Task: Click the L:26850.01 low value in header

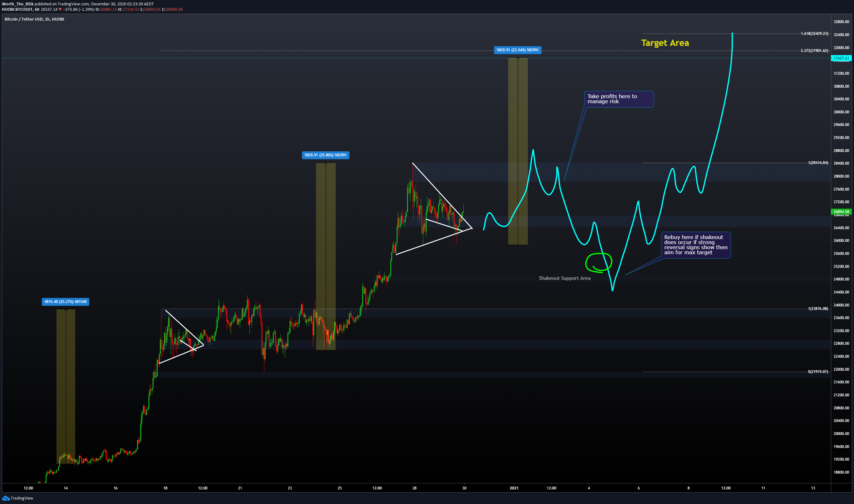Action: 150,9
